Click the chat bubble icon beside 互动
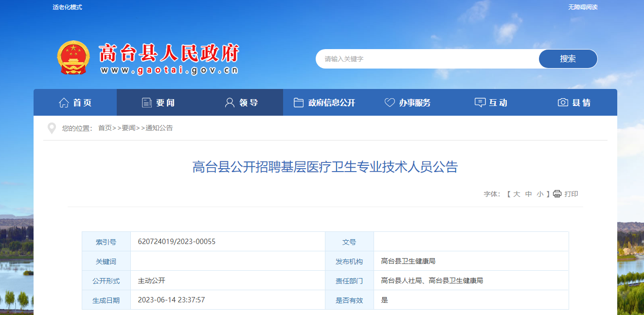Image resolution: width=644 pixels, height=315 pixels. (x=480, y=103)
